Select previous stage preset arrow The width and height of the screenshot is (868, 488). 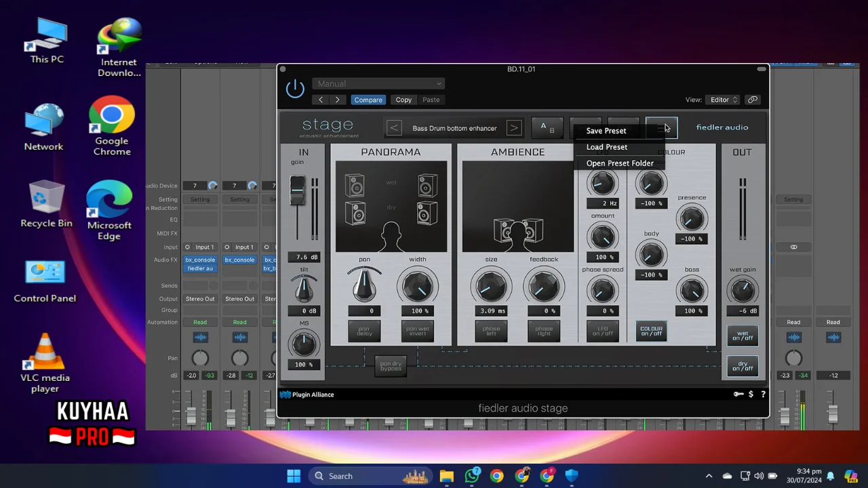394,128
